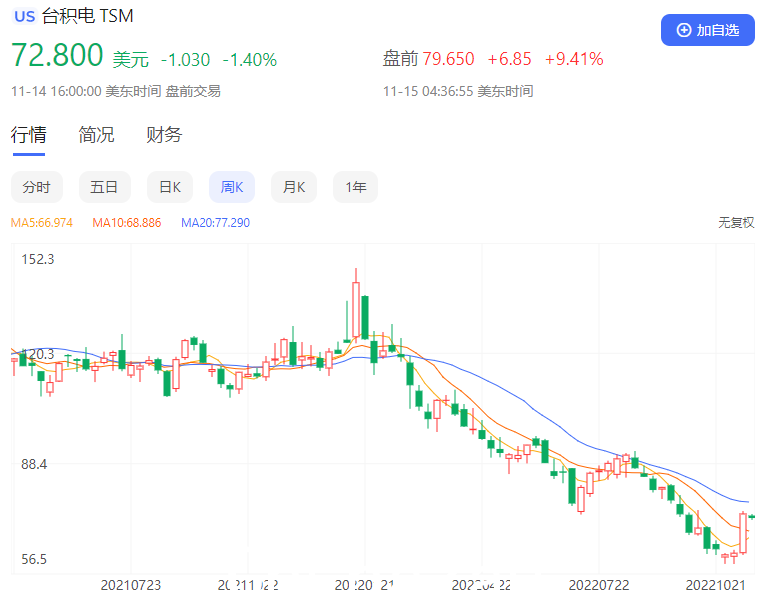This screenshot has width=769, height=606.
Task: Click the stock name 台积电 TSM
Action: tap(88, 16)
